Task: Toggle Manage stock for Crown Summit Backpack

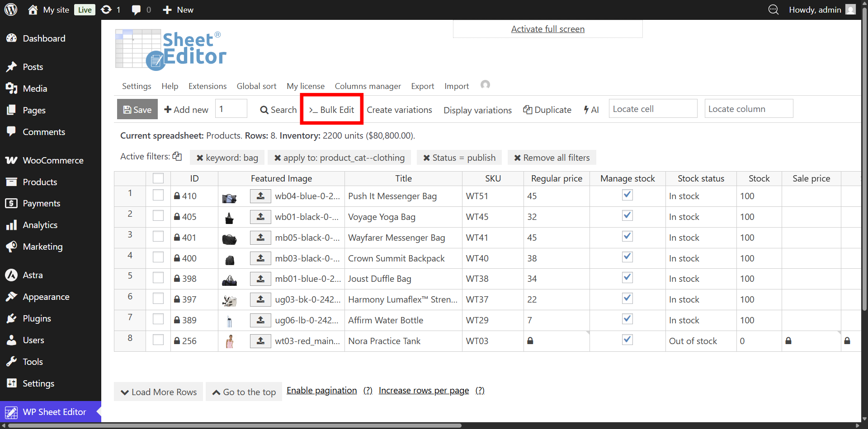Action: (627, 257)
